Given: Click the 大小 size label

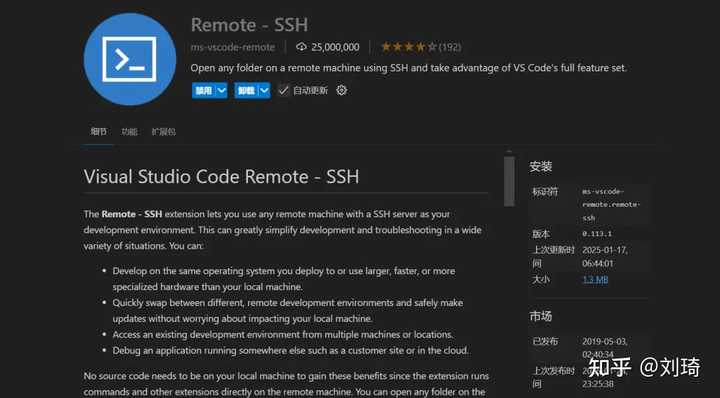Looking at the screenshot, I should click(541, 279).
